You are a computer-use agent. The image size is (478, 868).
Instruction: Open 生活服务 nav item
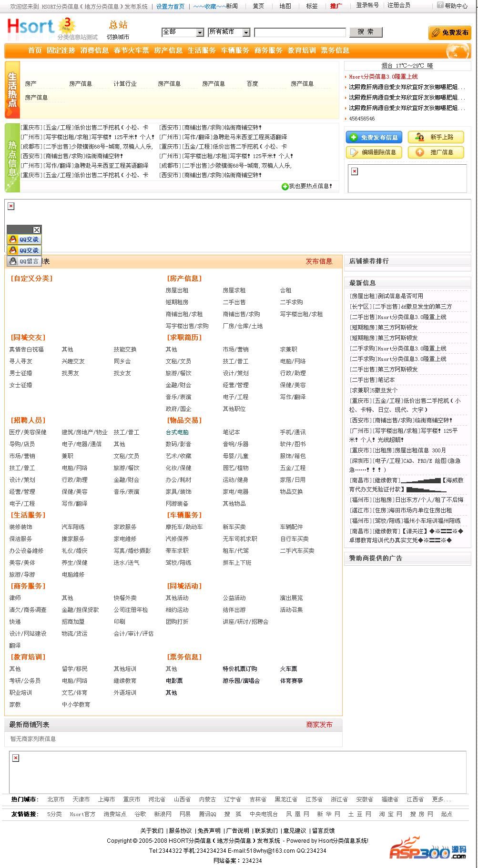coord(202,50)
